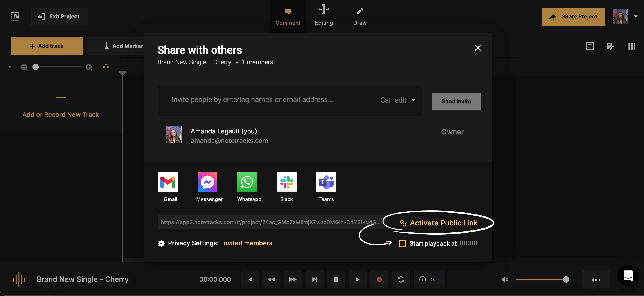Screen dimensions: 644x296
Task: Share project through Microsoft Teams
Action: [x=326, y=182]
